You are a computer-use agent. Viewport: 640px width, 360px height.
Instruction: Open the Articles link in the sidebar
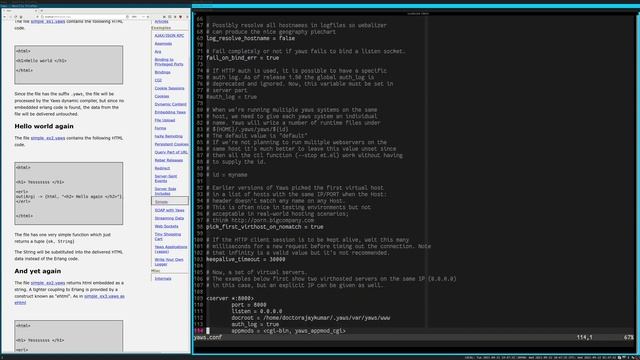pos(161,21)
